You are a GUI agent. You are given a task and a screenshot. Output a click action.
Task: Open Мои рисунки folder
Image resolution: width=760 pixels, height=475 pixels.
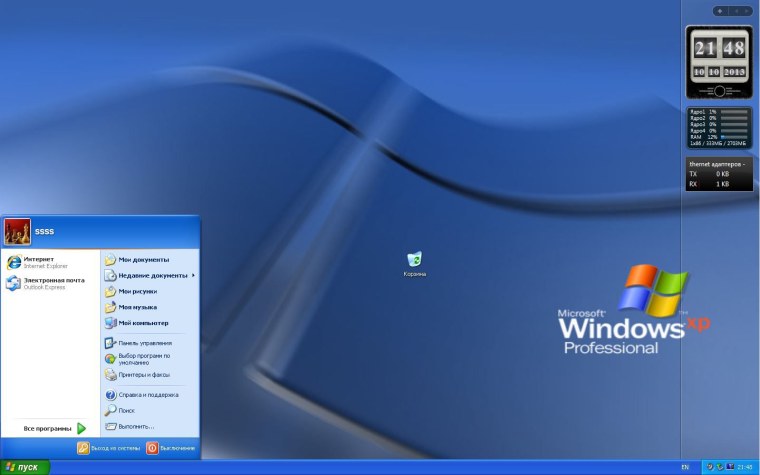[139, 291]
